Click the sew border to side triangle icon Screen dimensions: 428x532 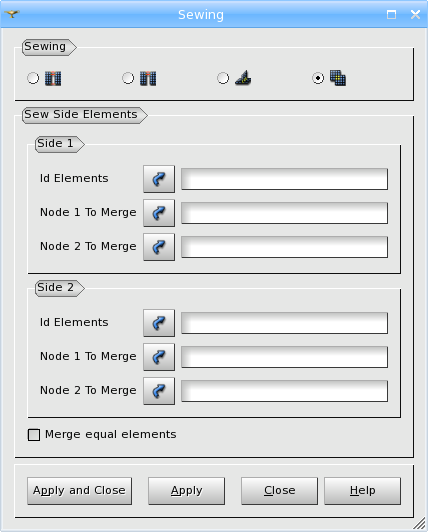click(x=243, y=78)
